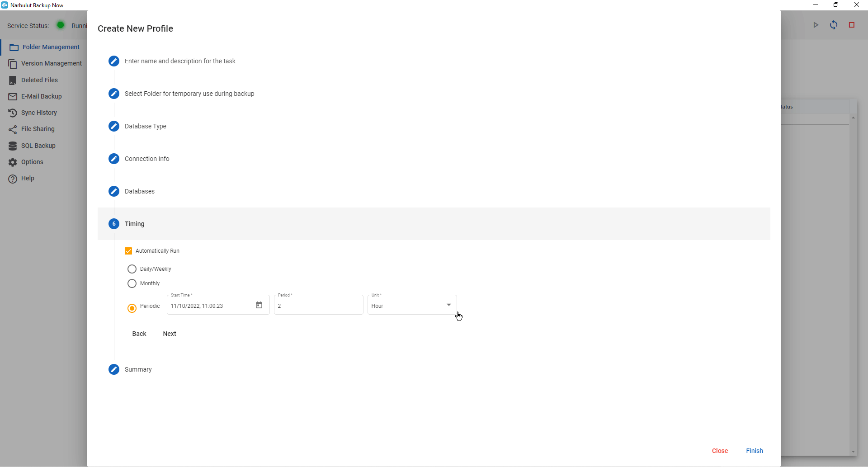
Task: Open Help page
Action: click(x=28, y=178)
